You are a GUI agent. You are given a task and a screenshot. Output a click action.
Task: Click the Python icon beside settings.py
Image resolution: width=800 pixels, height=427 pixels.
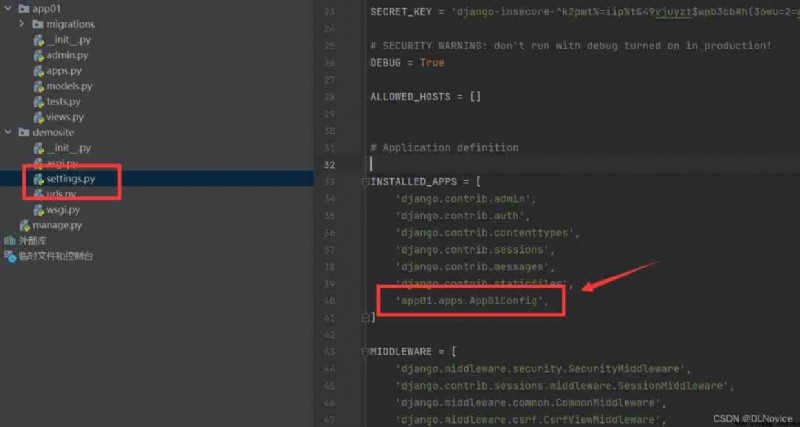[x=39, y=179]
